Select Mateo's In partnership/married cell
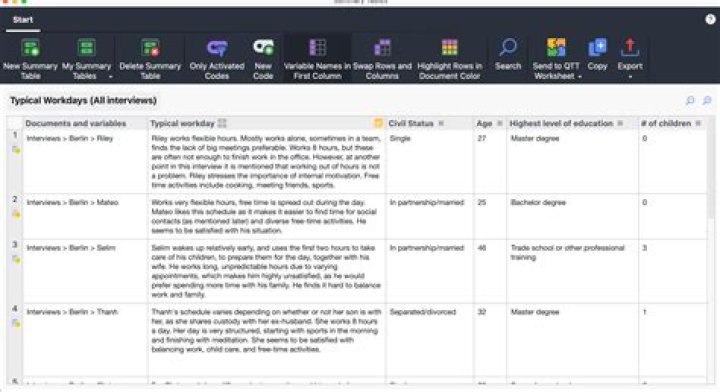Image resolution: width=720 pixels, height=392 pixels. (x=430, y=216)
